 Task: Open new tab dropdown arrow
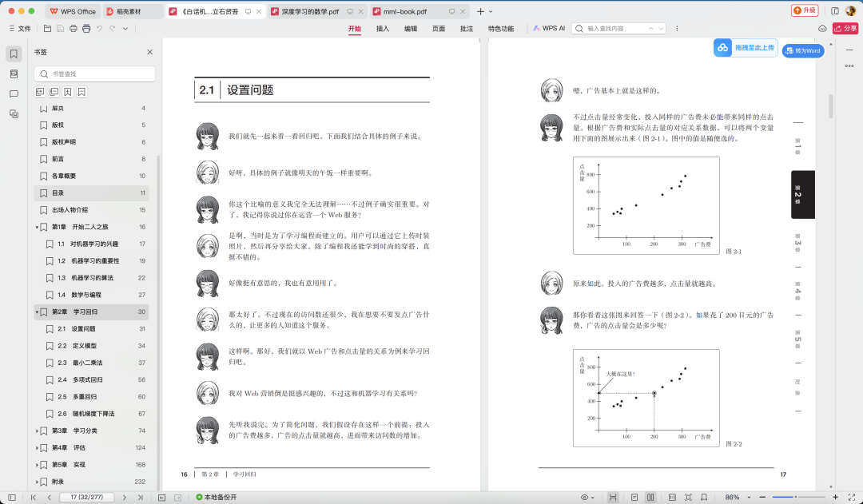pyautogui.click(x=491, y=11)
